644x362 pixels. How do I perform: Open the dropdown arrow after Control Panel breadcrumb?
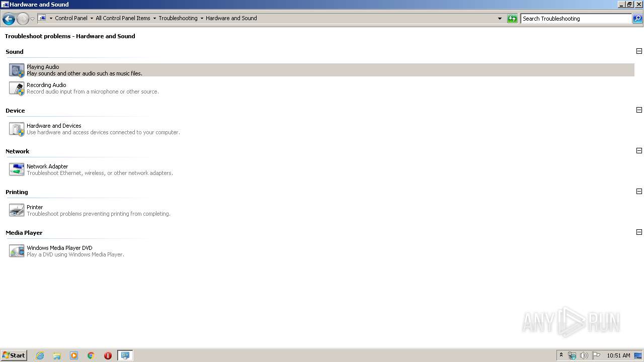pyautogui.click(x=92, y=18)
